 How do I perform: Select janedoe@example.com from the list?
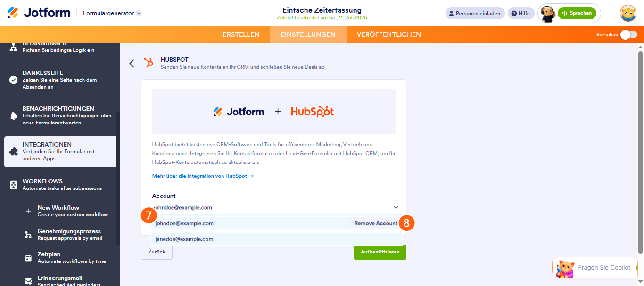tap(277, 239)
